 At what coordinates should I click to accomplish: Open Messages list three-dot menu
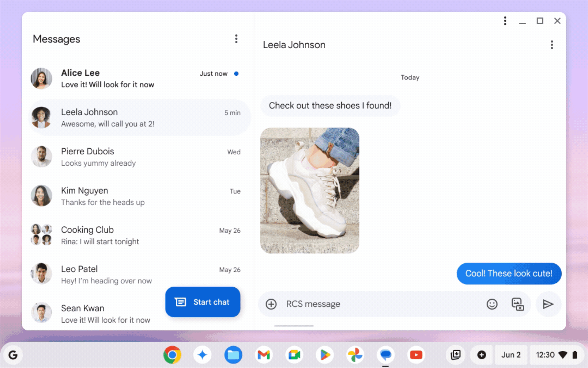(236, 39)
